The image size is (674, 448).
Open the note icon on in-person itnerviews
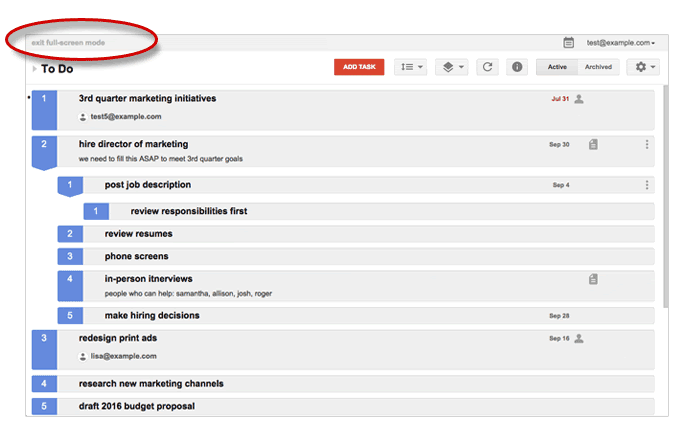(593, 279)
